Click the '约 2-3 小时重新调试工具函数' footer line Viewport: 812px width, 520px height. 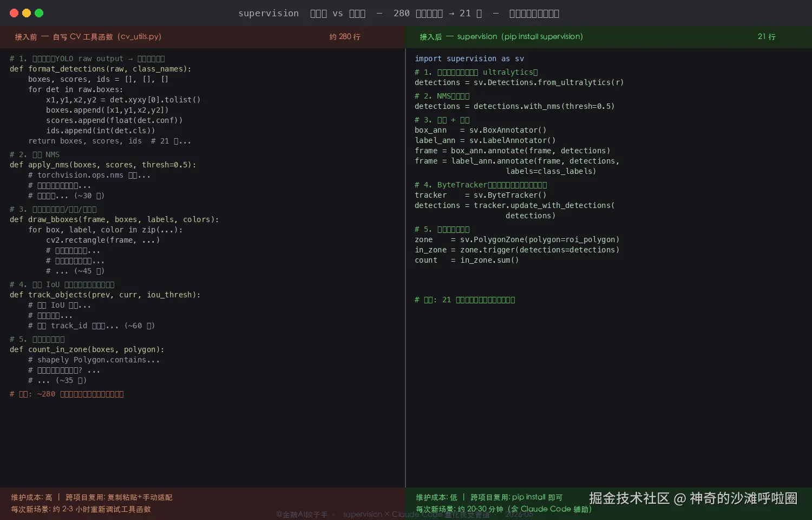(81, 509)
